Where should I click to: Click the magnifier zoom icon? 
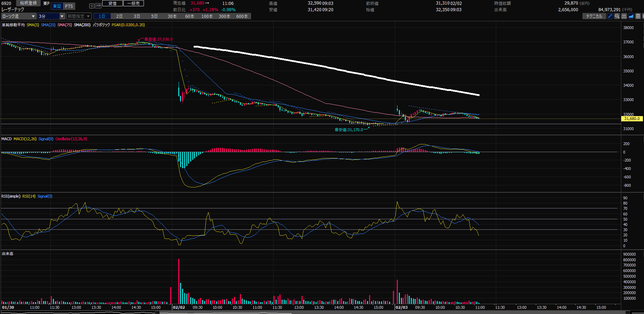point(617,16)
